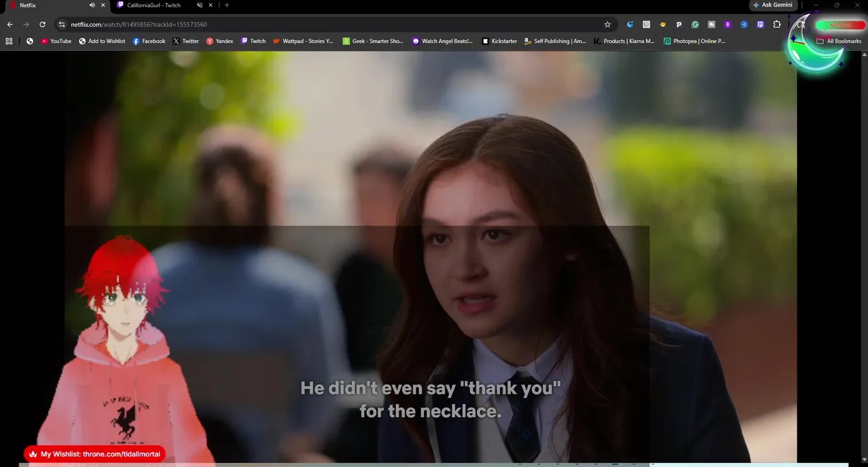Open the Wattpad - Stories bookmark

303,41
